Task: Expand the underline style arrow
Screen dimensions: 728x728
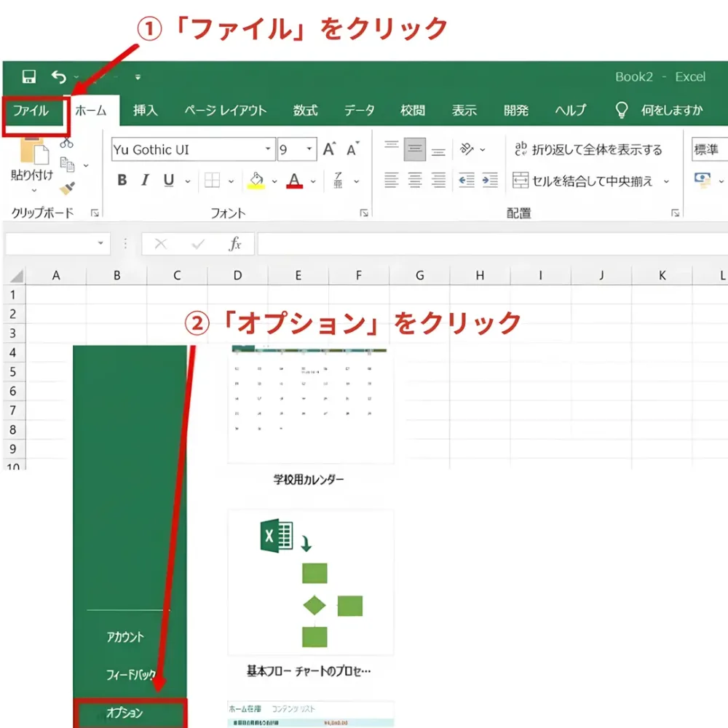Action: (188, 181)
